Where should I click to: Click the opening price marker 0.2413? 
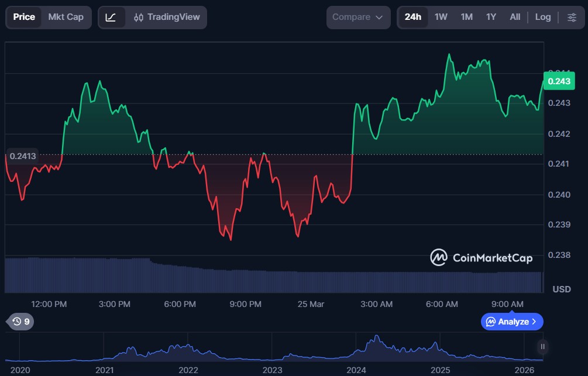(x=22, y=156)
